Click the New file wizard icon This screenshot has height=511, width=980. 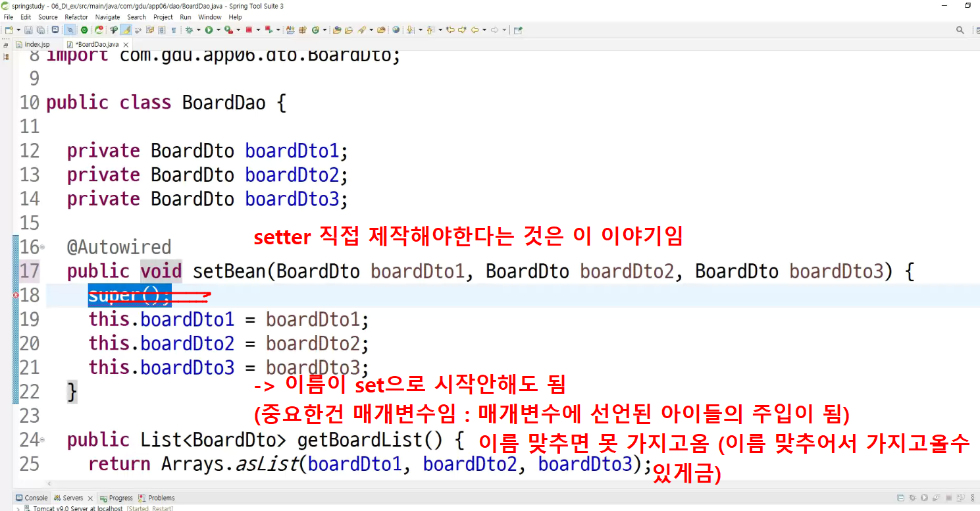point(8,30)
